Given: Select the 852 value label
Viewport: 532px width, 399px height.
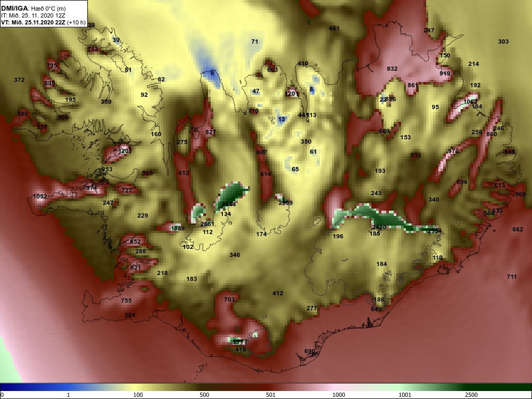Looking at the screenshot, I should coord(135,242).
